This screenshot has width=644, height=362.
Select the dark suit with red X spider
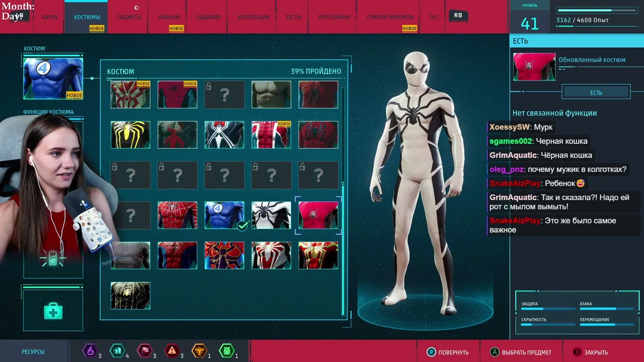[177, 135]
